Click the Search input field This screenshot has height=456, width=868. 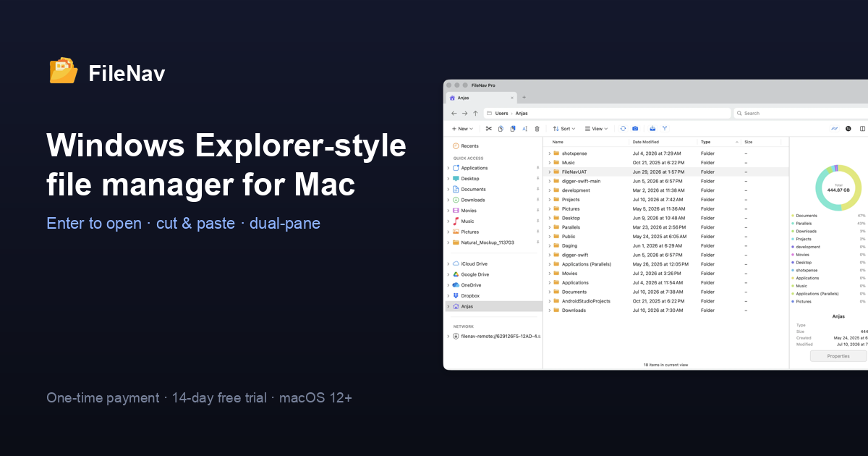pos(801,113)
